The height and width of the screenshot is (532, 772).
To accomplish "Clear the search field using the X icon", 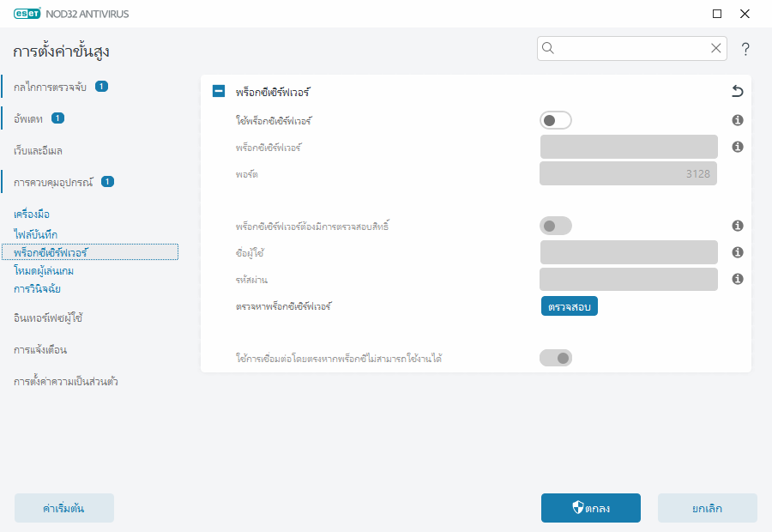I will [716, 48].
